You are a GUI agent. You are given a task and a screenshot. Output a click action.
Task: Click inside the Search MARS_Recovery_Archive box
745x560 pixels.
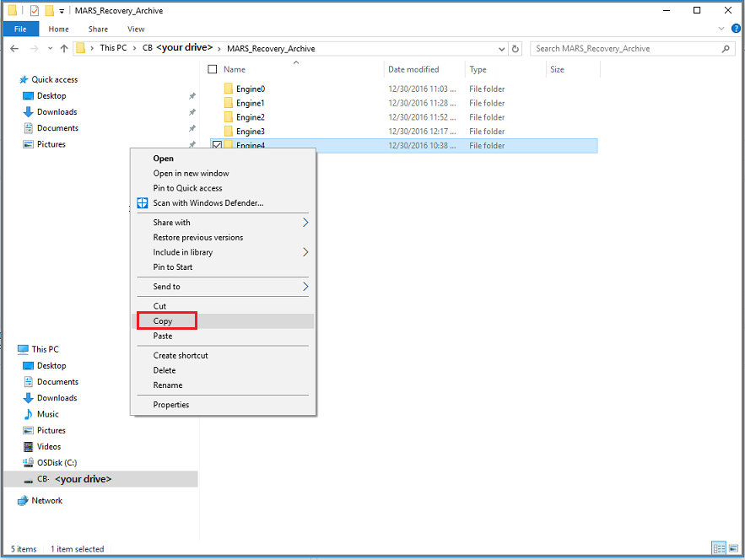(624, 48)
